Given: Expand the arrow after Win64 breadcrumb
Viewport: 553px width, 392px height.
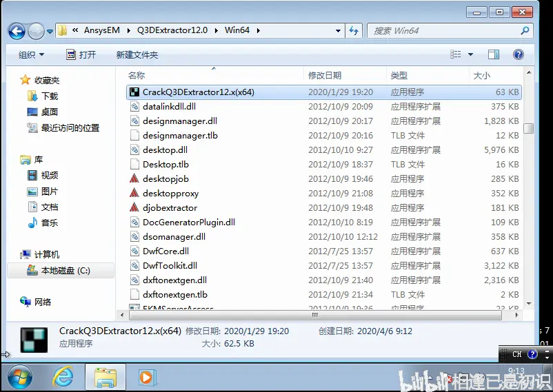Looking at the screenshot, I should click(259, 31).
